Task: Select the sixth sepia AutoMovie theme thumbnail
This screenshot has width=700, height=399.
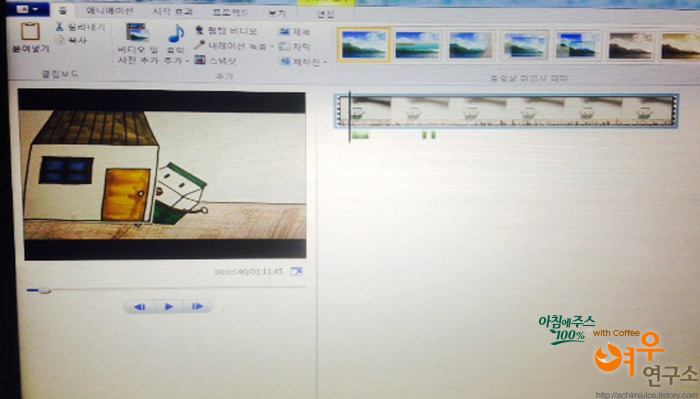Action: (631, 46)
